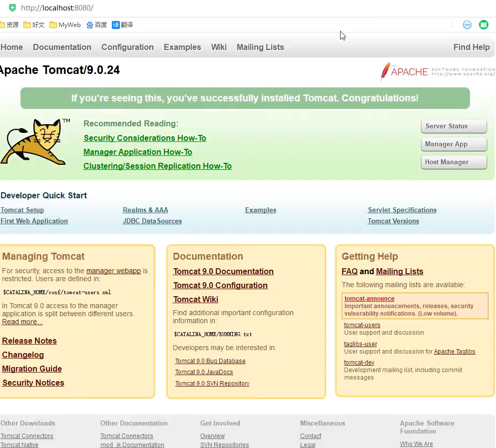Open Documentation in the navigation bar
This screenshot has height=448, width=496.
62,47
